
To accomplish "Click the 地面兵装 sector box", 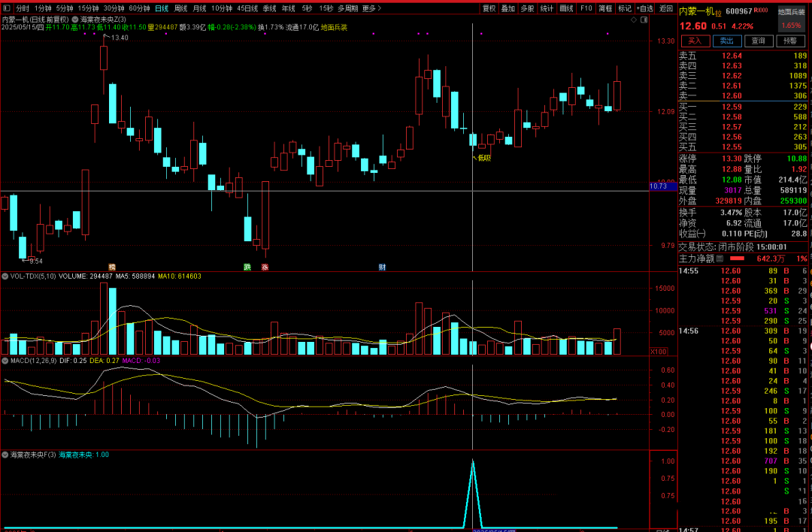I will (793, 12).
